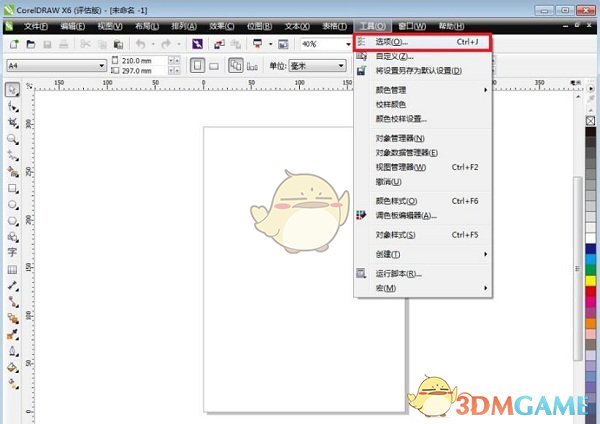Viewport: 600px width, 424px height.
Task: Open the 文件(F) menu
Action: pyautogui.click(x=35, y=26)
